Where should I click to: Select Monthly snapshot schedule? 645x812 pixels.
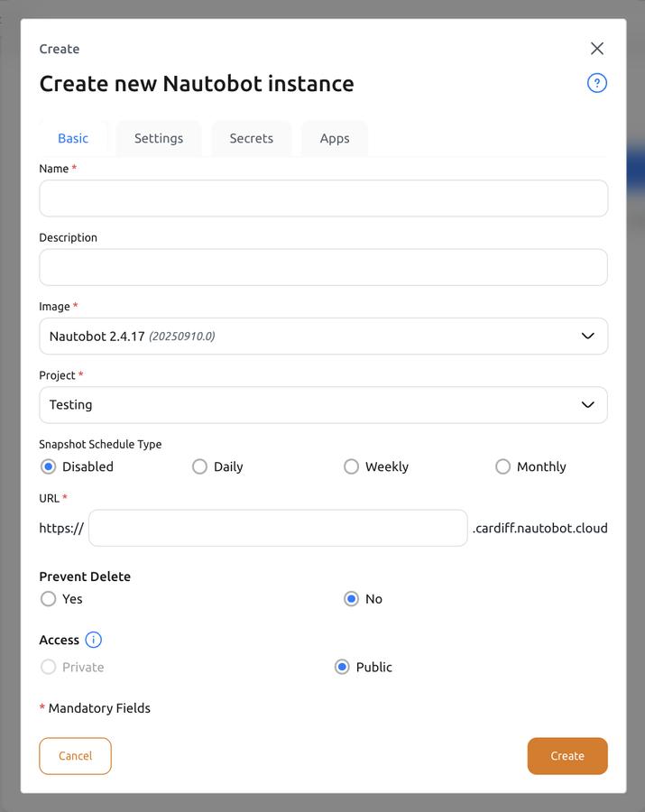click(502, 466)
